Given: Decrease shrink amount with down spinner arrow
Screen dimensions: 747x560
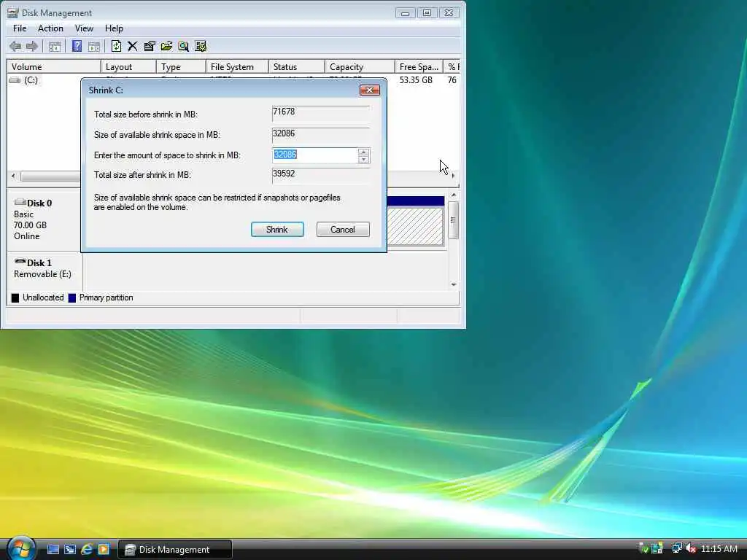Looking at the screenshot, I should point(363,159).
